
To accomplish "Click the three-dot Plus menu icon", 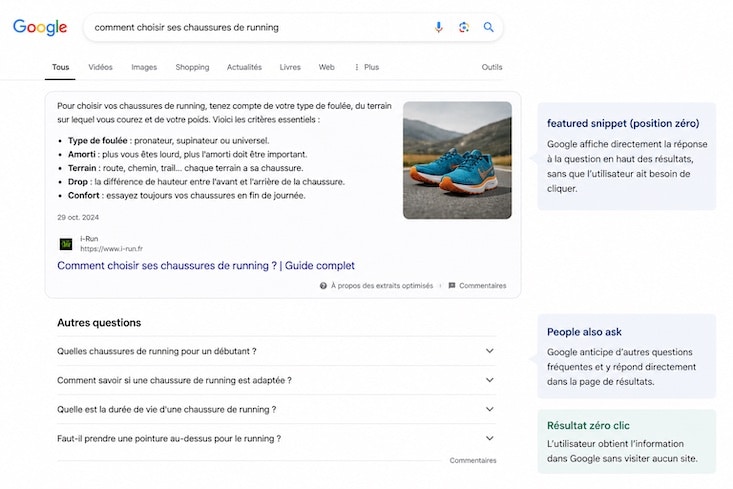I will (356, 67).
